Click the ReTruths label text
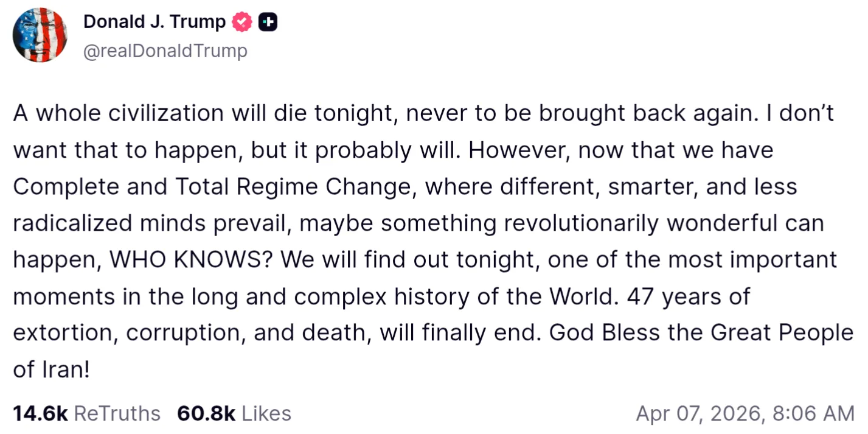The width and height of the screenshot is (868, 434). [117, 413]
